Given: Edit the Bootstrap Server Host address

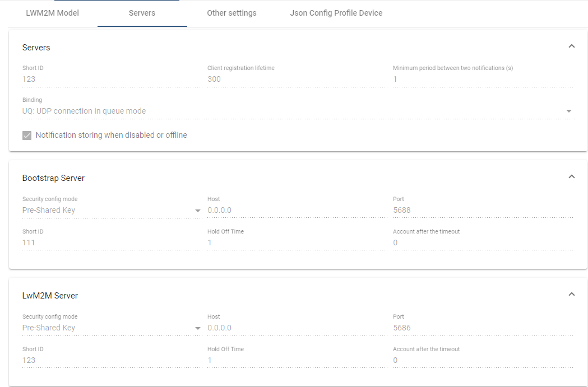Looking at the screenshot, I should 252,210.
